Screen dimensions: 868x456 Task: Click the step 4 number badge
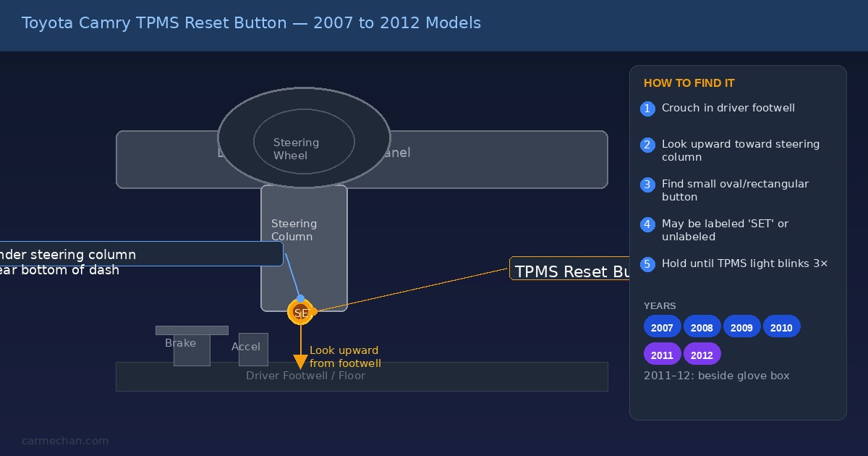[647, 224]
